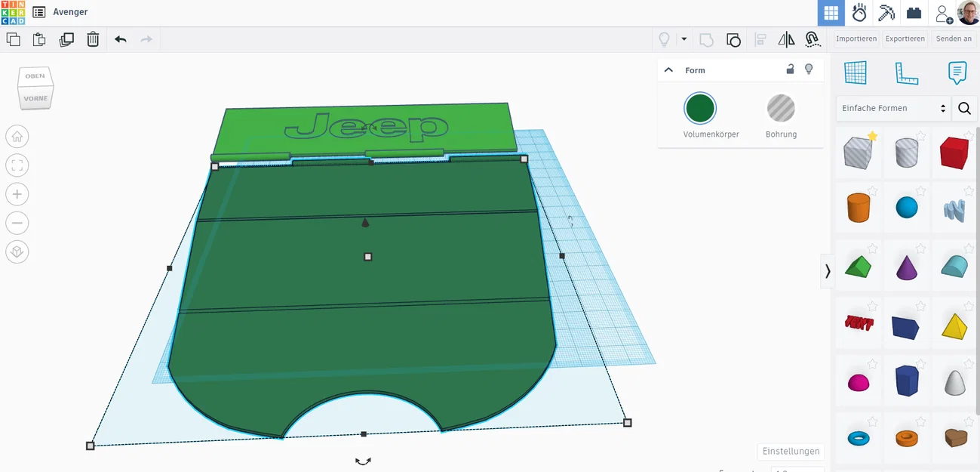Open the Workplane tool icon
The height and width of the screenshot is (472, 980).
click(x=856, y=72)
